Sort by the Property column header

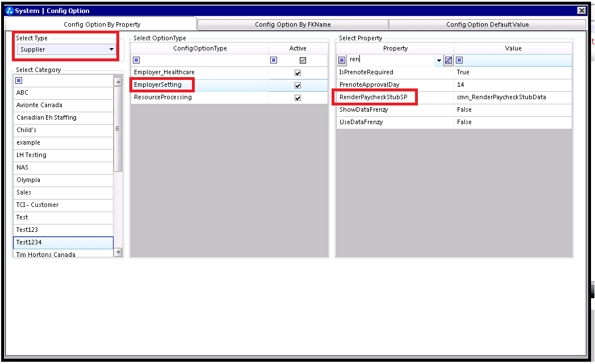pos(395,48)
